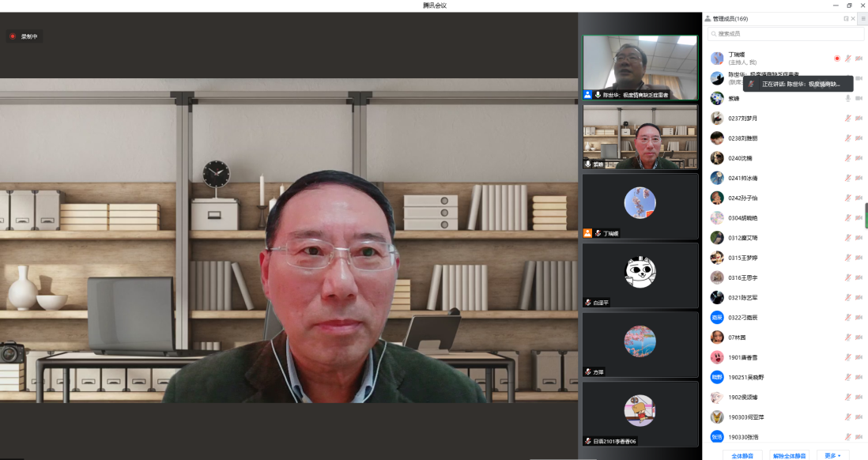This screenshot has height=460, width=868.
Task: Click the camera icon for 0240沈楠
Action: point(859,158)
